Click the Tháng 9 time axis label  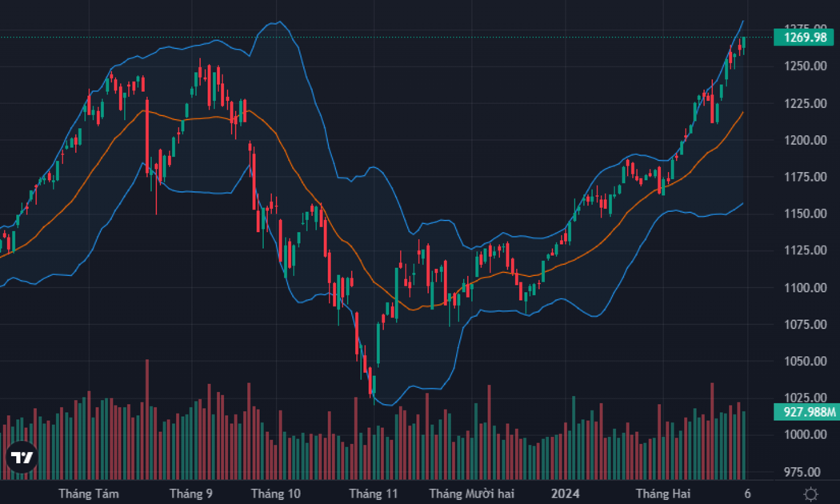pos(190,494)
